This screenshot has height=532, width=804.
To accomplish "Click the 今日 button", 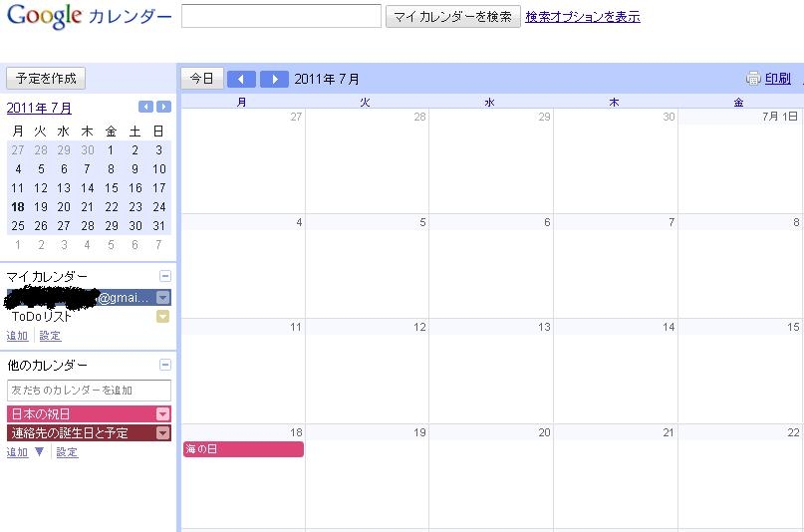I will point(202,79).
